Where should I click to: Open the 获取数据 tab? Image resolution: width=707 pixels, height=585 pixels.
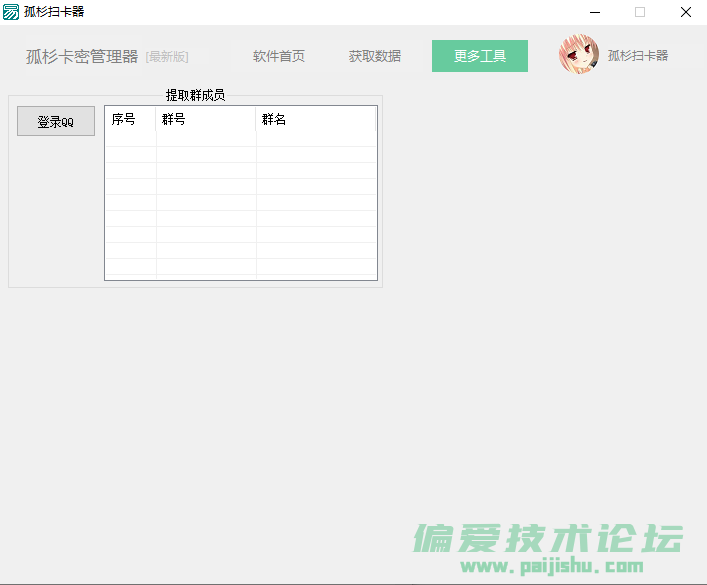click(375, 56)
